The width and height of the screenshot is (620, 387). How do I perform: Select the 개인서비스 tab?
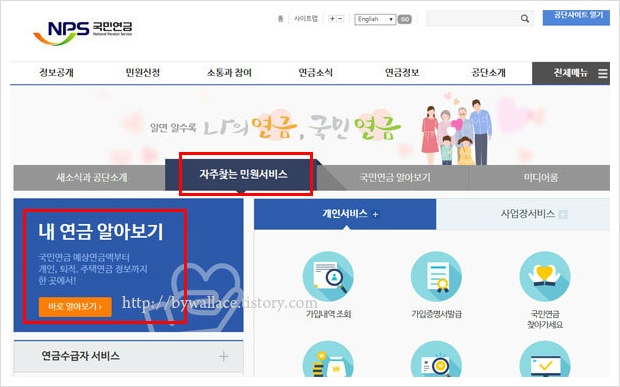345,214
